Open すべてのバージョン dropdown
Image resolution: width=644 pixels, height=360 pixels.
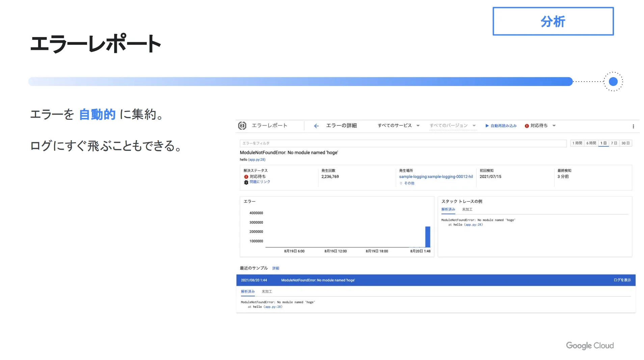pyautogui.click(x=452, y=125)
